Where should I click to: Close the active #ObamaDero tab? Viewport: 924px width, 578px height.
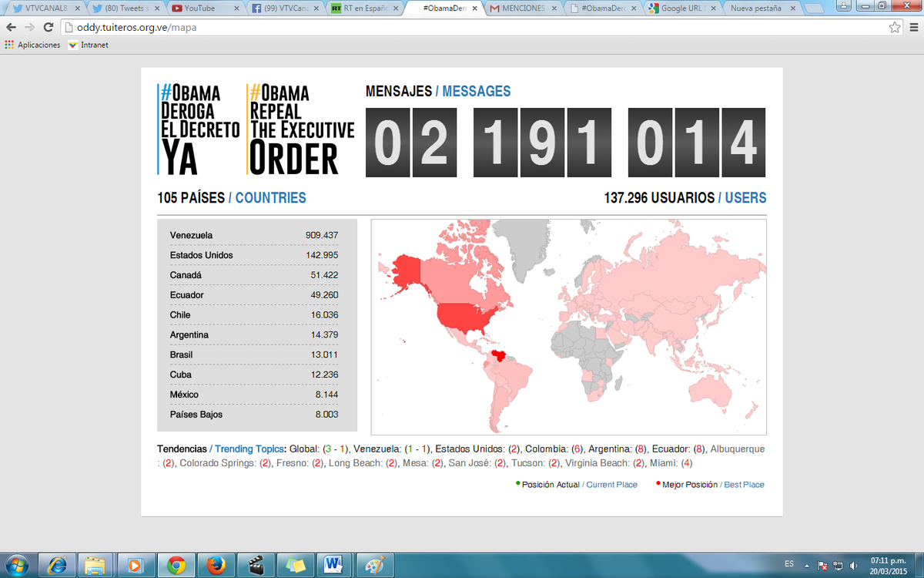click(x=474, y=8)
